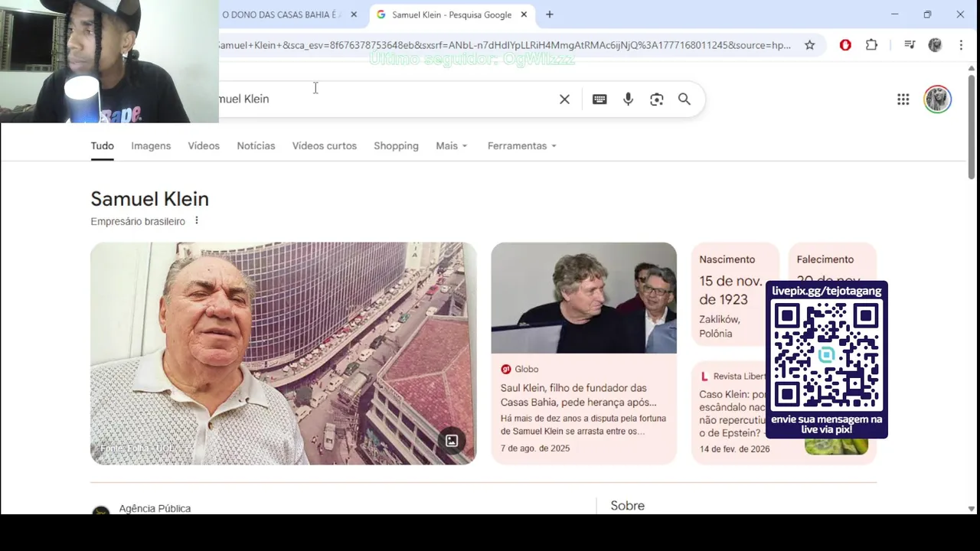Switch to the Vídeos tab
The height and width of the screenshot is (551, 980).
[204, 146]
